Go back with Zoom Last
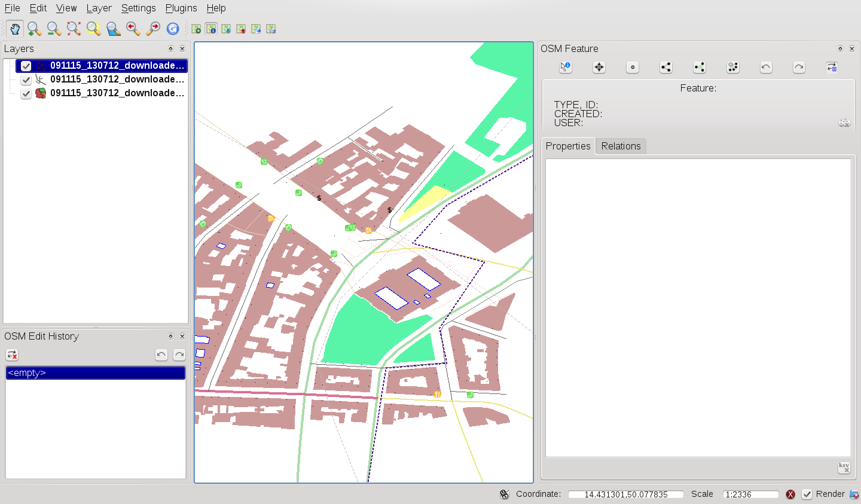The height and width of the screenshot is (504, 861). coord(133,29)
